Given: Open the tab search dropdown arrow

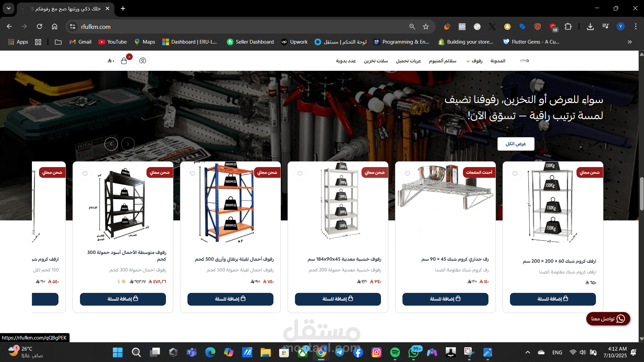Looking at the screenshot, I should point(8,8).
